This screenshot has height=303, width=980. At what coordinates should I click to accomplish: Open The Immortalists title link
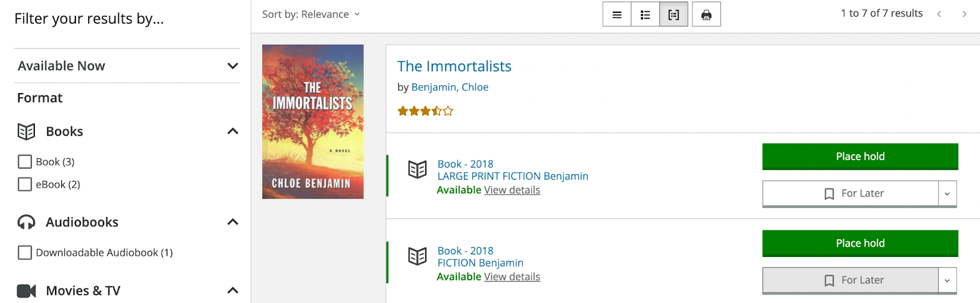(454, 66)
